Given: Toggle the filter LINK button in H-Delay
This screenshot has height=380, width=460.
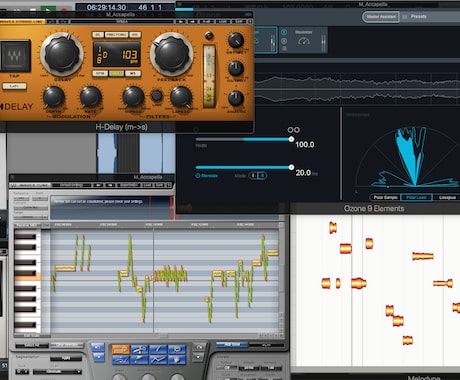Looking at the screenshot, I should [157, 96].
